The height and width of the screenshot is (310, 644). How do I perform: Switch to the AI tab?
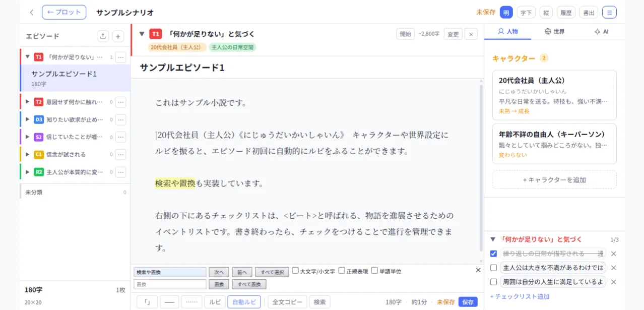pyautogui.click(x=600, y=31)
